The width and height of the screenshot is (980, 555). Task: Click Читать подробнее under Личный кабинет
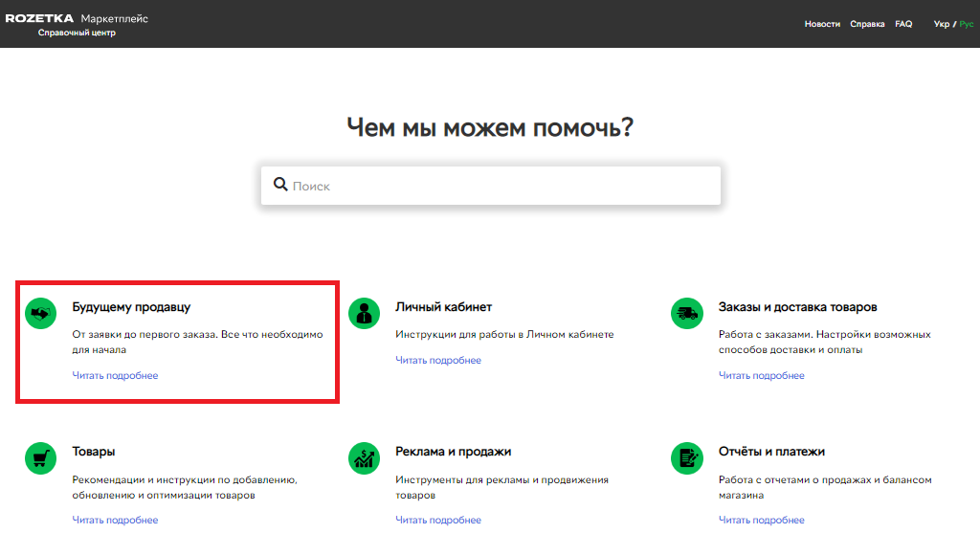(x=438, y=361)
